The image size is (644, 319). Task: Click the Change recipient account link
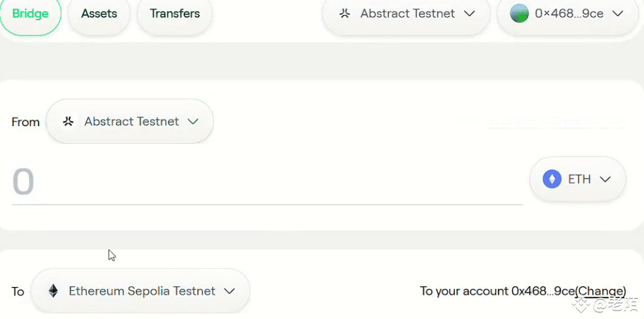tap(600, 291)
